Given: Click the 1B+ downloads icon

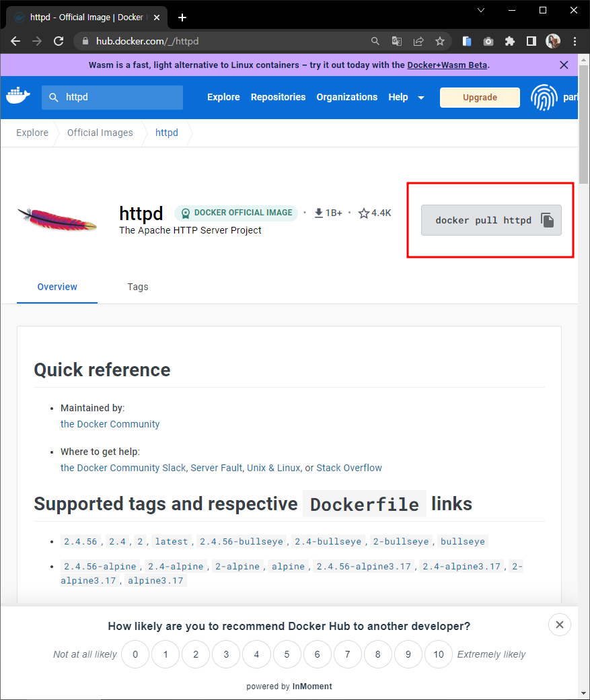Looking at the screenshot, I should [x=319, y=213].
